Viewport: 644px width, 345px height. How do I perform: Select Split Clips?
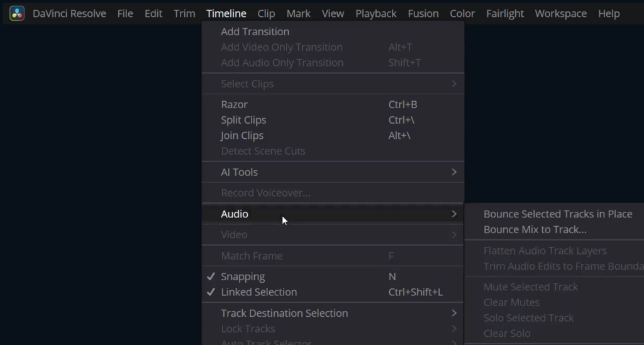coord(333,120)
